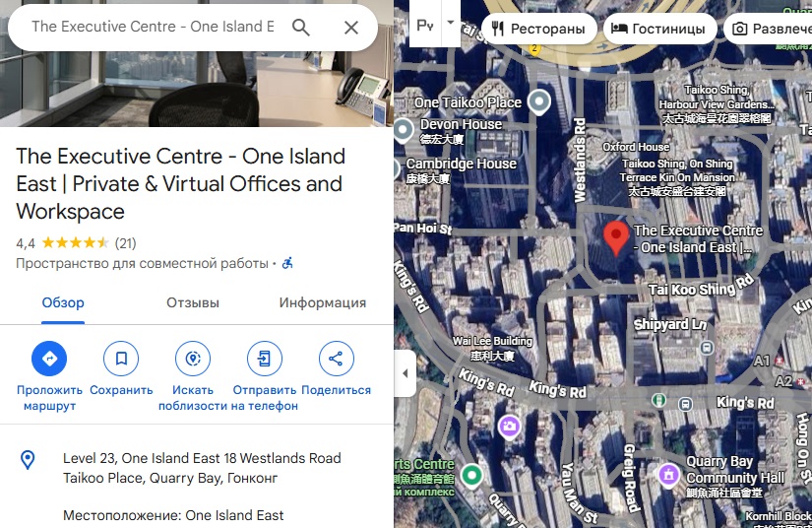Viewport: 812px width, 528px height.
Task: Click the Greig Road street label
Action: click(x=630, y=477)
